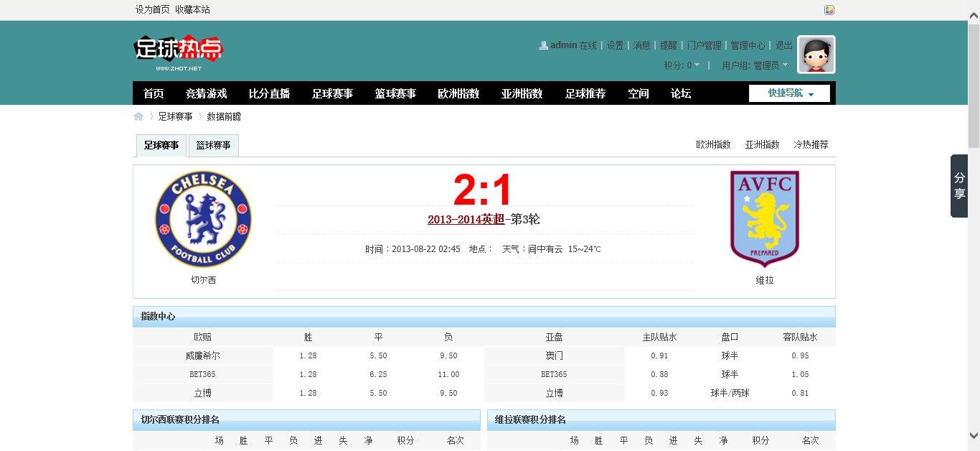Viewport: 980px width, 451px height.
Task: Click the 冷热推荐 link
Action: (811, 144)
